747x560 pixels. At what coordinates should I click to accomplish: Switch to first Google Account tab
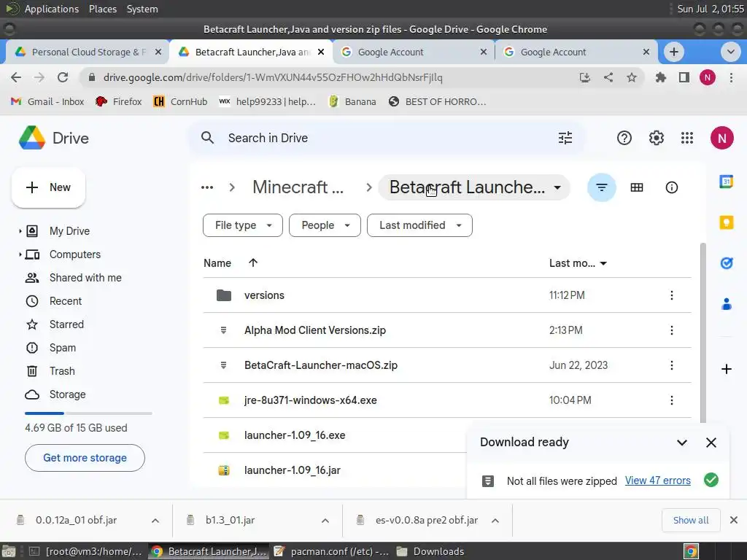coord(413,52)
